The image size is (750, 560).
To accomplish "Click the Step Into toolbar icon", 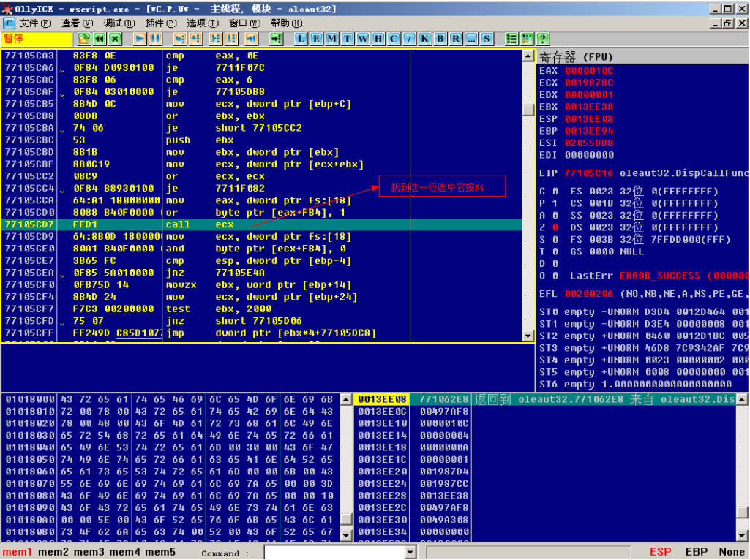I will click(x=180, y=39).
